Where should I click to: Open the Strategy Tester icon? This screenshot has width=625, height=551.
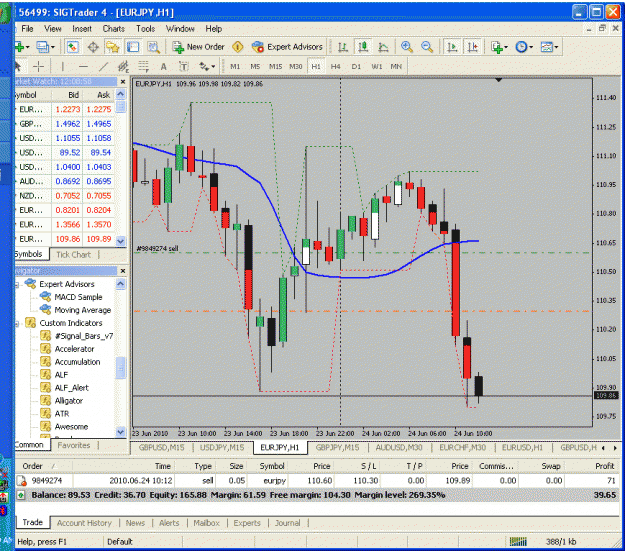pos(153,47)
